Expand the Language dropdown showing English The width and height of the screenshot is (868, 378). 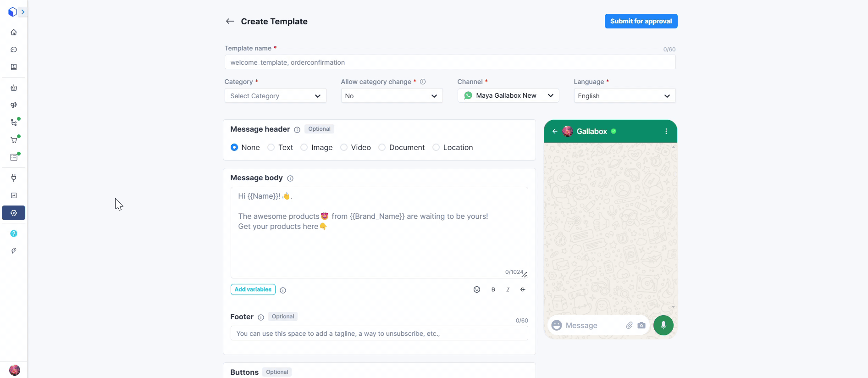tap(624, 96)
